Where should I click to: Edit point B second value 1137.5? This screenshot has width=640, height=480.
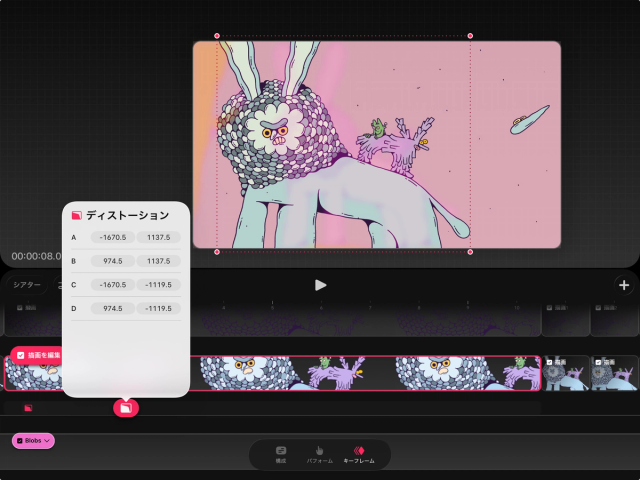158,261
